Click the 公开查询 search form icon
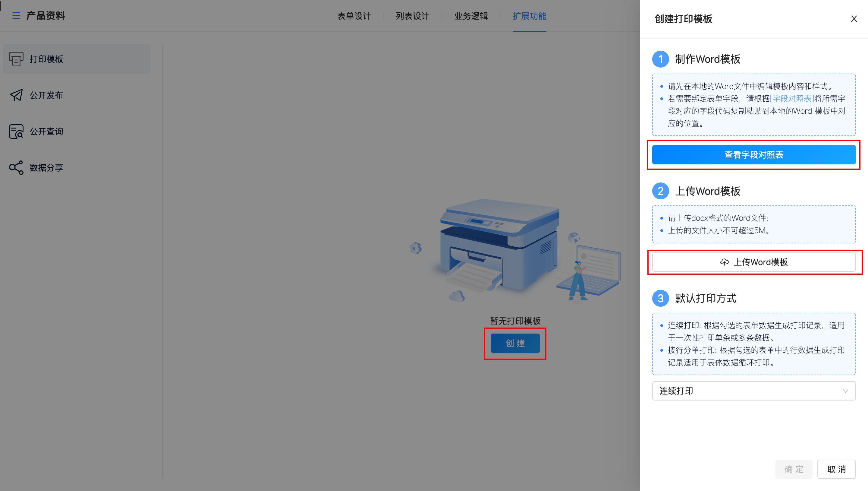The image size is (868, 491). [16, 131]
